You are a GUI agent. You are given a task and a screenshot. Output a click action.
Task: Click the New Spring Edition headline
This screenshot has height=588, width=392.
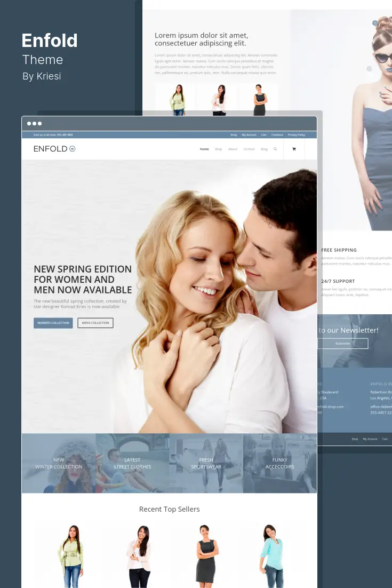coord(83,280)
